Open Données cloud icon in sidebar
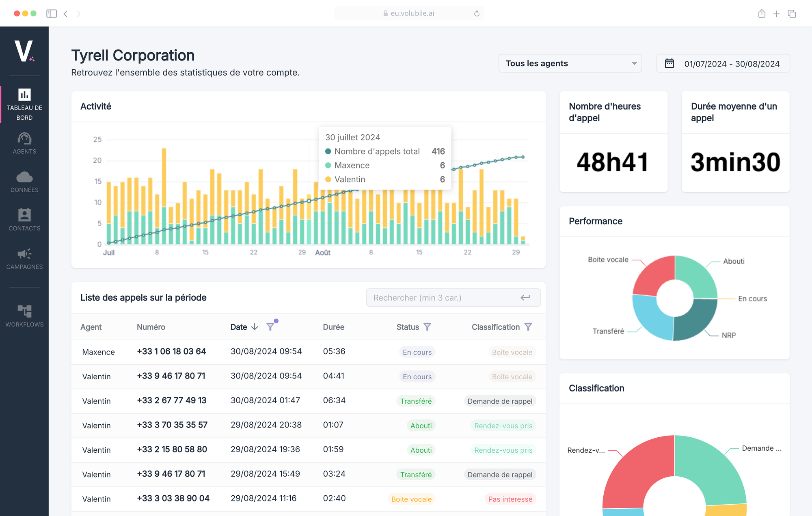Image resolution: width=812 pixels, height=516 pixels. [24, 177]
